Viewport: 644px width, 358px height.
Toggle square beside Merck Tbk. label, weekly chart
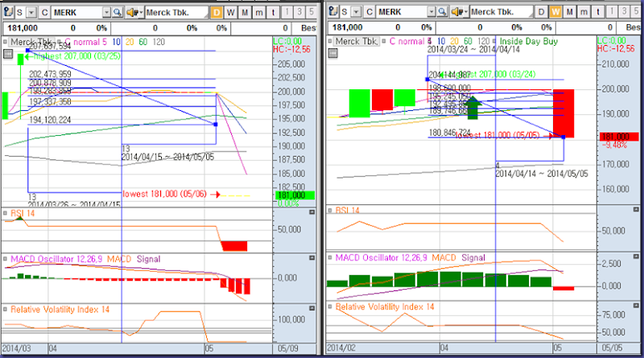coord(330,41)
